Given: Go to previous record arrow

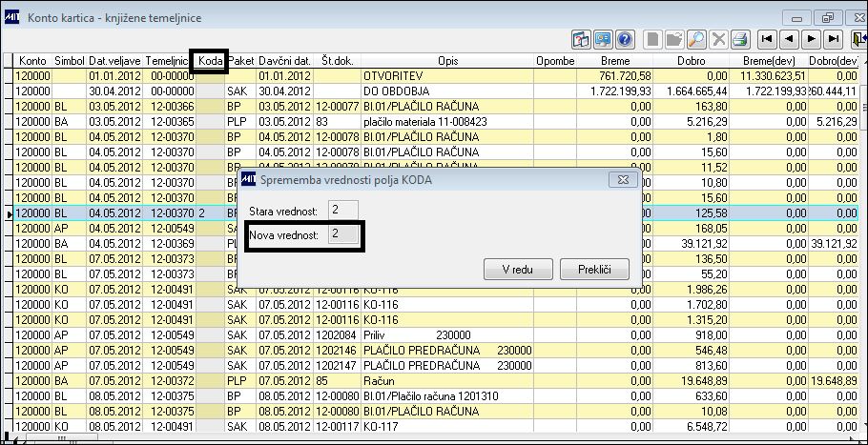Looking at the screenshot, I should [x=790, y=39].
